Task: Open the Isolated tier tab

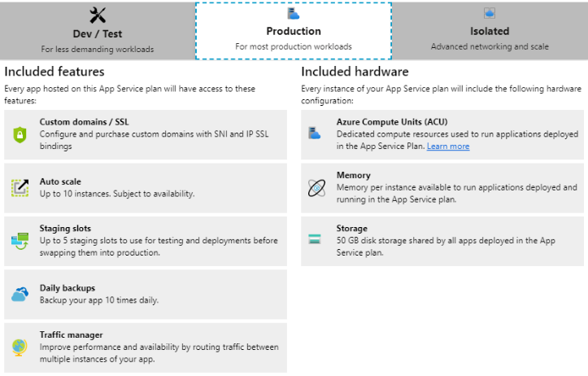Action: pyautogui.click(x=490, y=31)
